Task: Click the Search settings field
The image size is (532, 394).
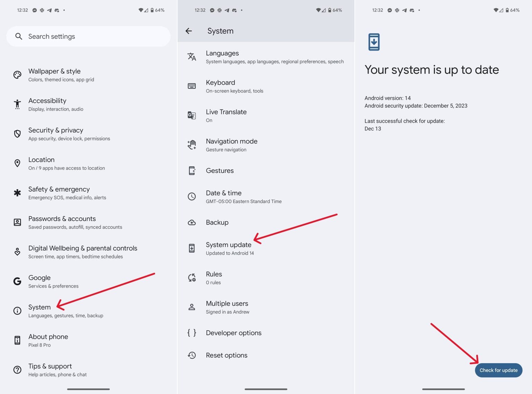Action: click(88, 36)
